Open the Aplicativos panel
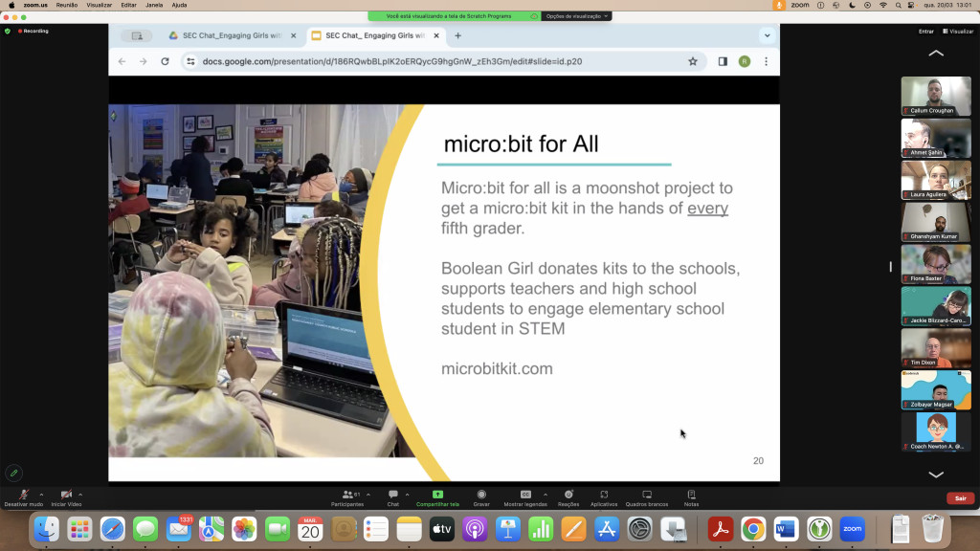The height and width of the screenshot is (551, 980). 604,496
